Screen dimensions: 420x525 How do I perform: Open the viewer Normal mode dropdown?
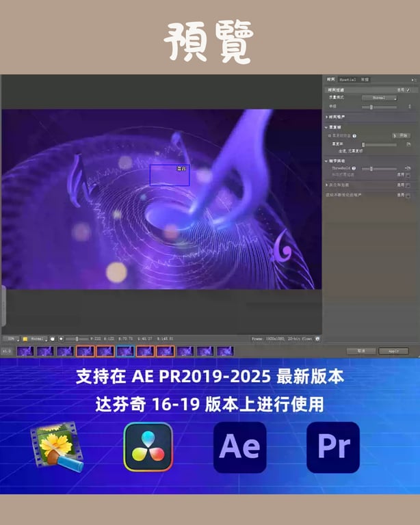pyautogui.click(x=38, y=339)
